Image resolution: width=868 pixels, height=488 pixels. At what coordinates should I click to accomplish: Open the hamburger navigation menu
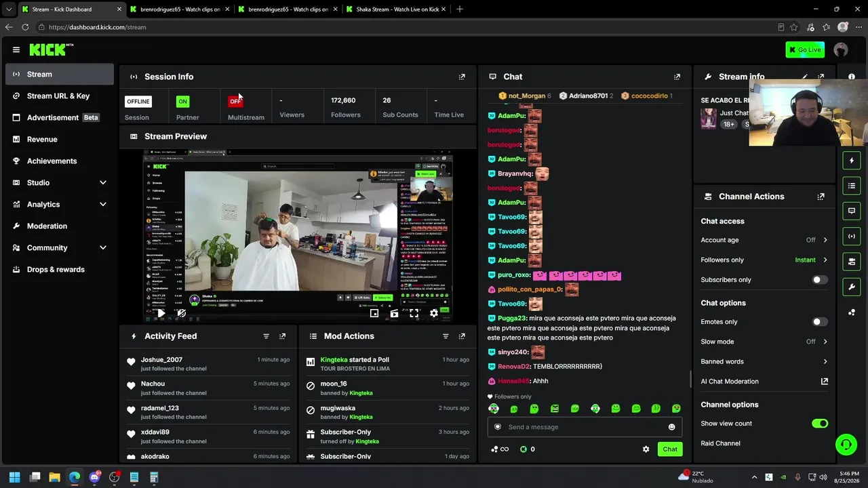coord(16,49)
